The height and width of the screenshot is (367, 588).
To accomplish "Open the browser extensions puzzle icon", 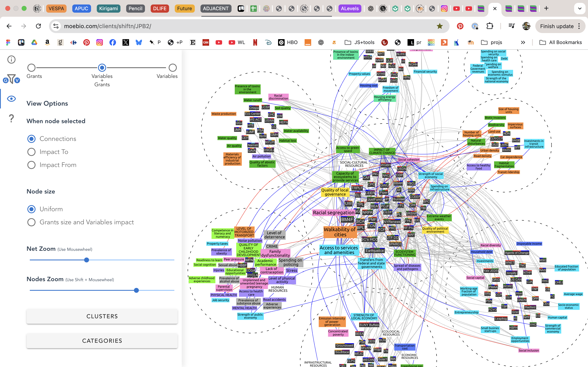I will [x=490, y=26].
